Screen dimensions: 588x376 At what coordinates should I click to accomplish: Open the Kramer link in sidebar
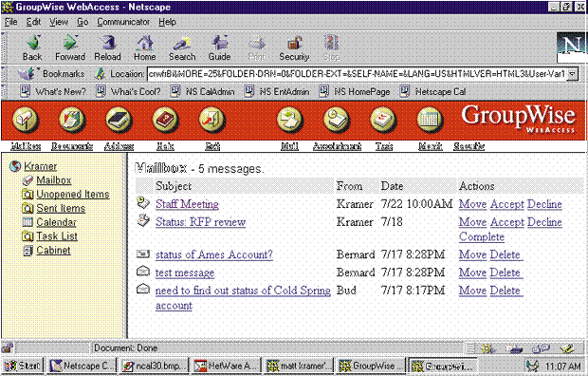(40, 166)
